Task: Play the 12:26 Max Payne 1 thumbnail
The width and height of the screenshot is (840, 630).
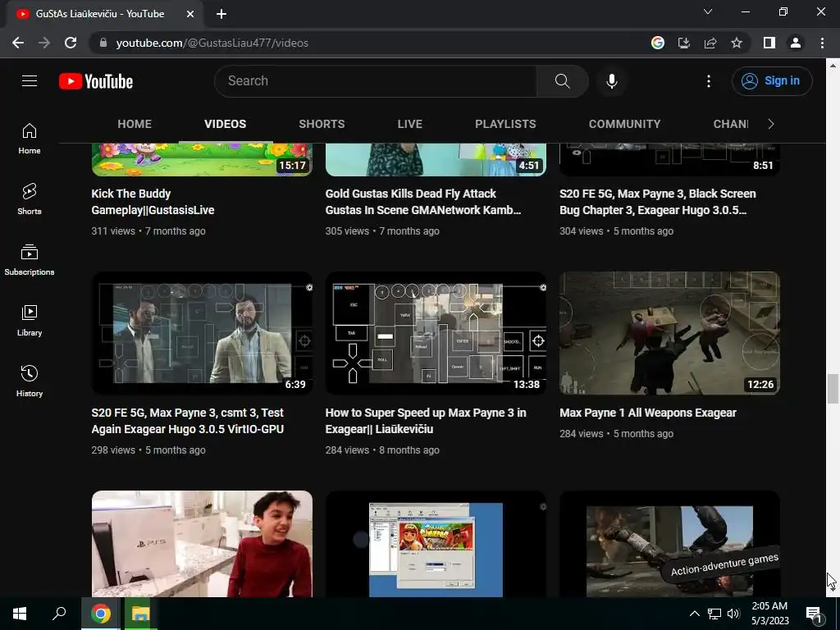Action: click(x=669, y=333)
